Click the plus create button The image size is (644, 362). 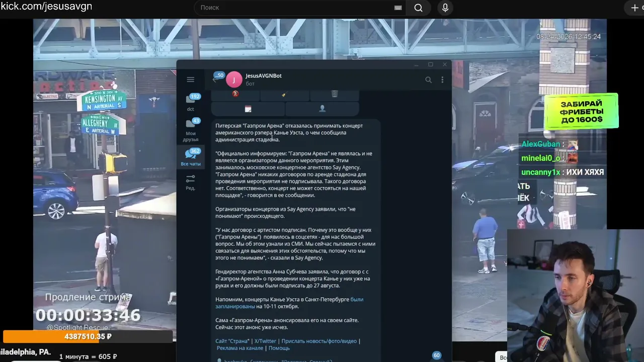coord(634,8)
